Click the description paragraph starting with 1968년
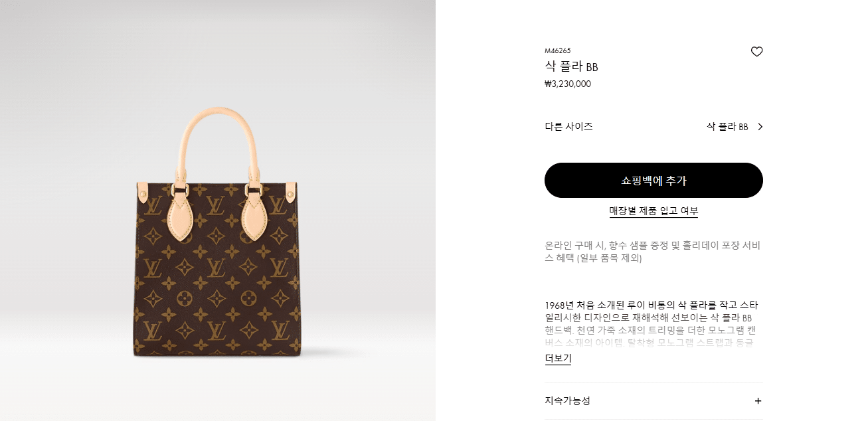The image size is (868, 421). tap(652, 324)
